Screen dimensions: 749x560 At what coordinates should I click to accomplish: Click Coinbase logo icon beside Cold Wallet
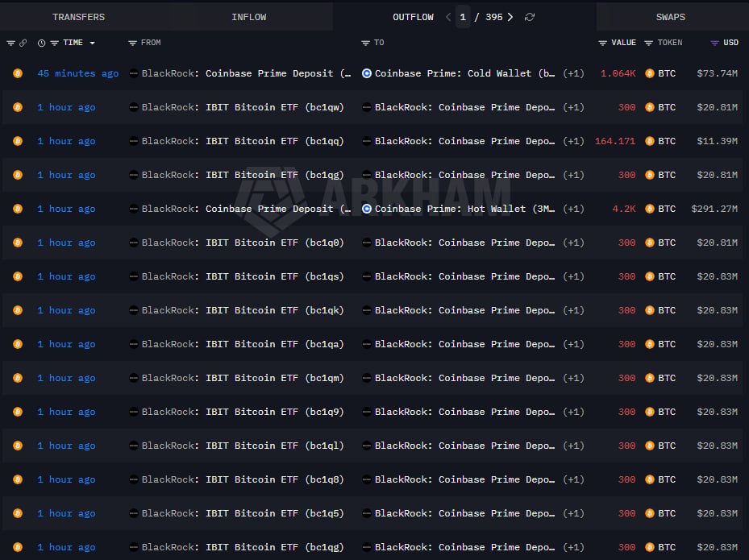(366, 73)
